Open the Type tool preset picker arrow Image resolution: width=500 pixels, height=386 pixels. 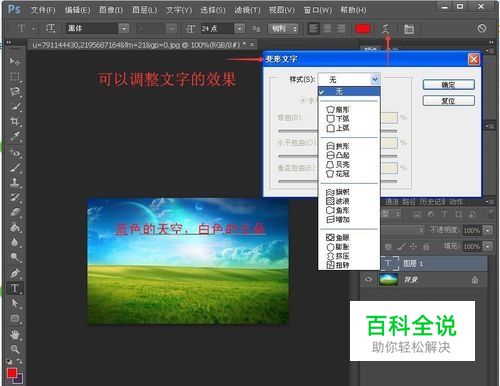point(33,29)
